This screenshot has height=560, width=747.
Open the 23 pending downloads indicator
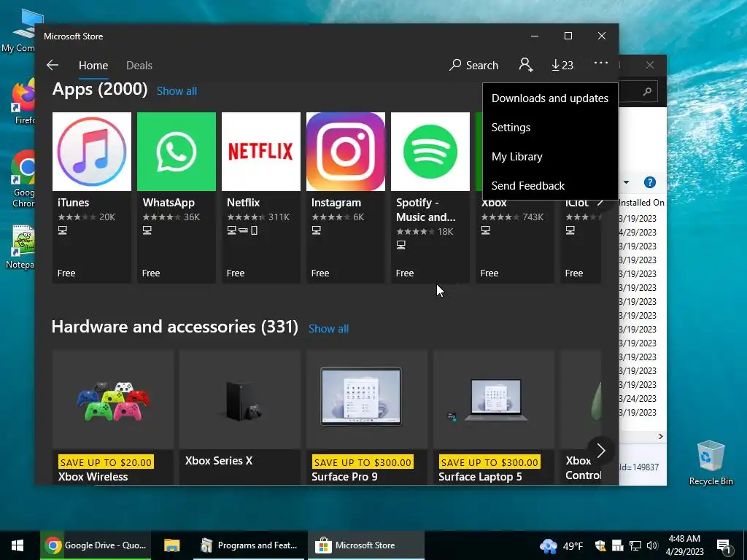click(x=562, y=65)
